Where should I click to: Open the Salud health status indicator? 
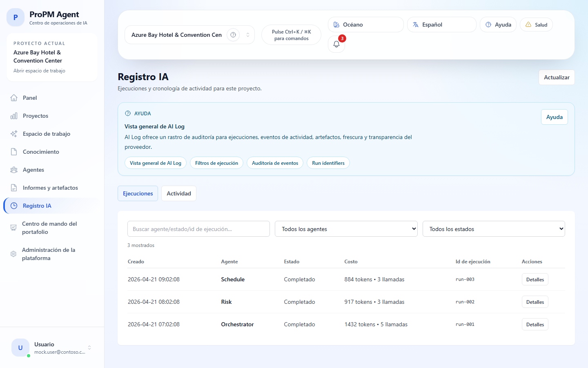point(536,25)
